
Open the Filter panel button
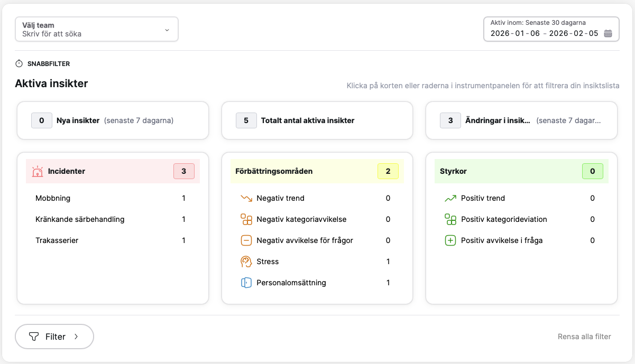tap(54, 337)
